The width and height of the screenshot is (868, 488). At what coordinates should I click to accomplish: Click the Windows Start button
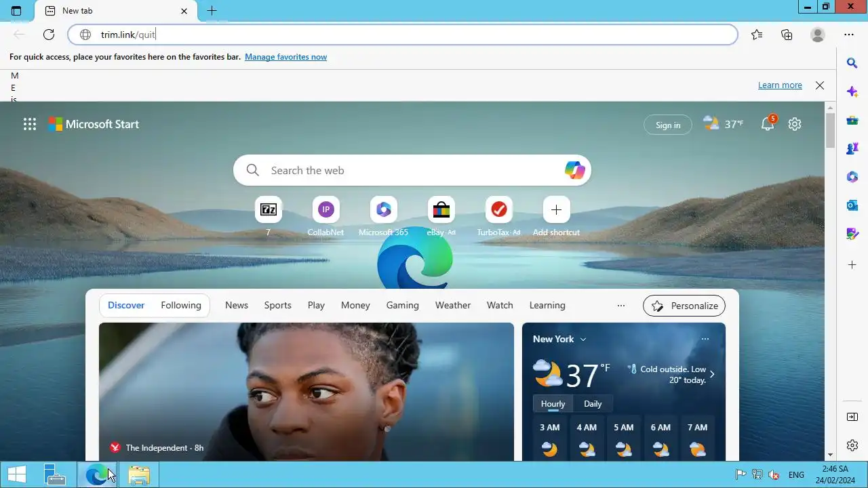(x=16, y=474)
